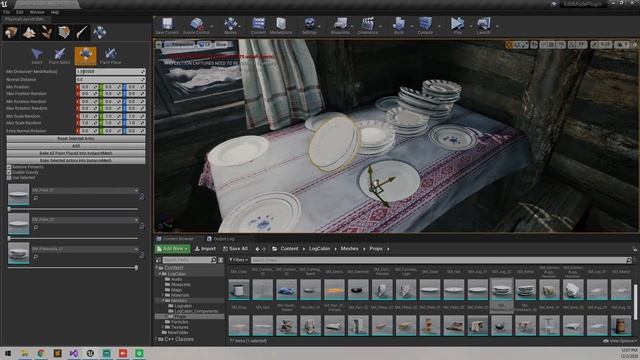Open File Explorer from the taskbar
The image size is (640, 360).
(x=24, y=353)
